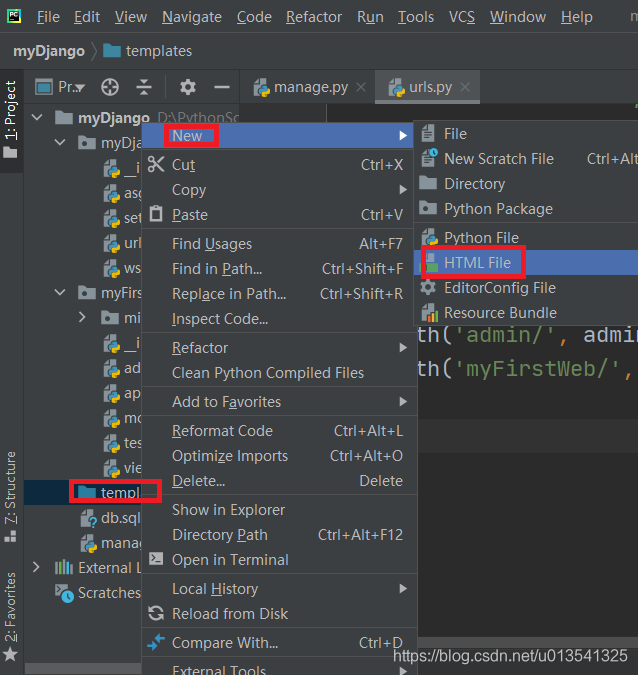
Task: Open the 7: Structure tool window tab
Action: [x=11, y=497]
